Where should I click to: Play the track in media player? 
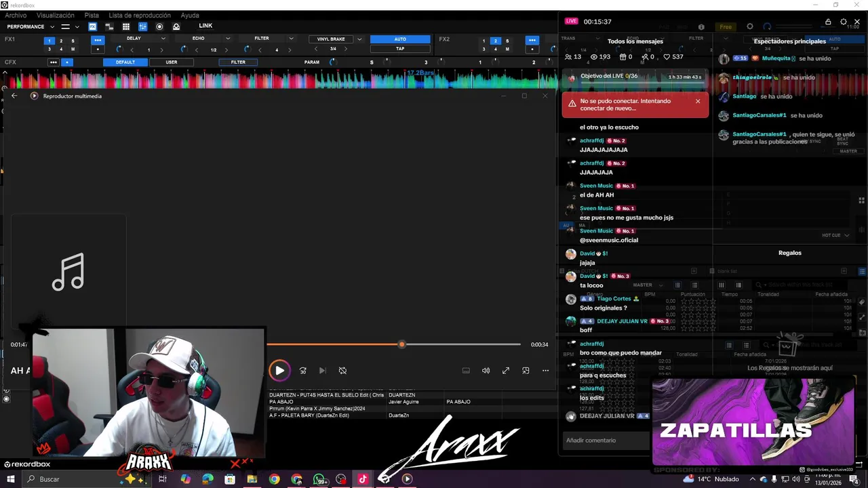279,371
